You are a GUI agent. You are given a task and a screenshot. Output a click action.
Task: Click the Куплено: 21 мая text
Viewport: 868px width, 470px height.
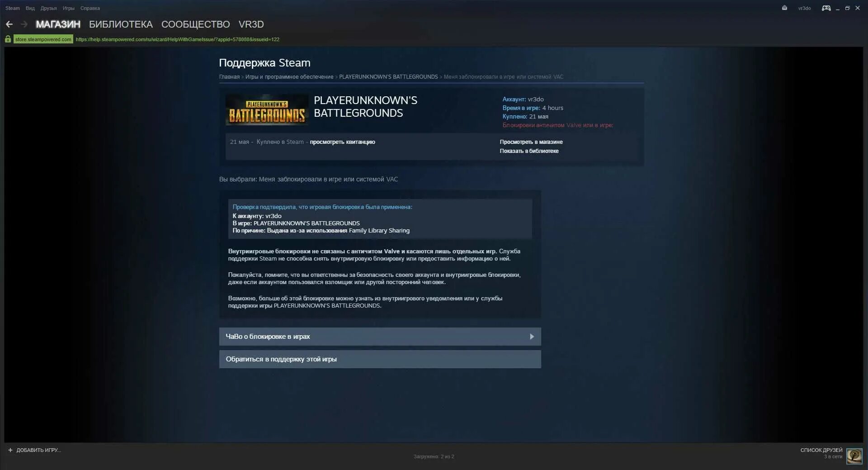(525, 117)
